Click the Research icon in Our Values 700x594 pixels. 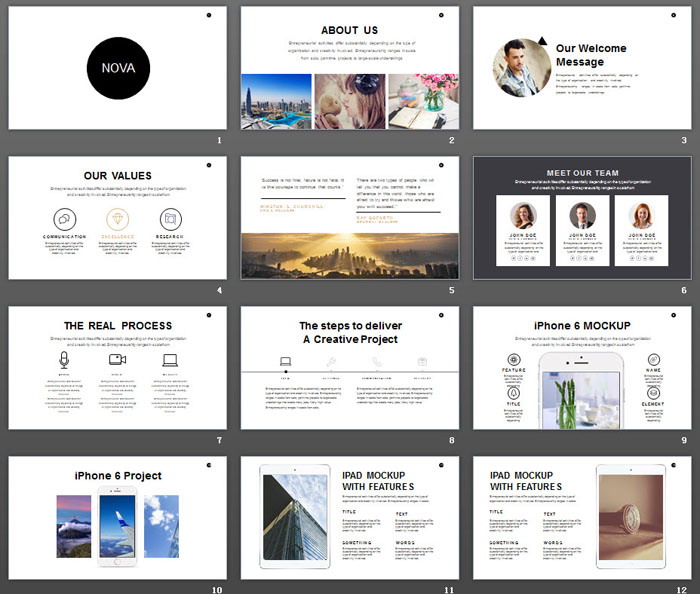coord(171,219)
